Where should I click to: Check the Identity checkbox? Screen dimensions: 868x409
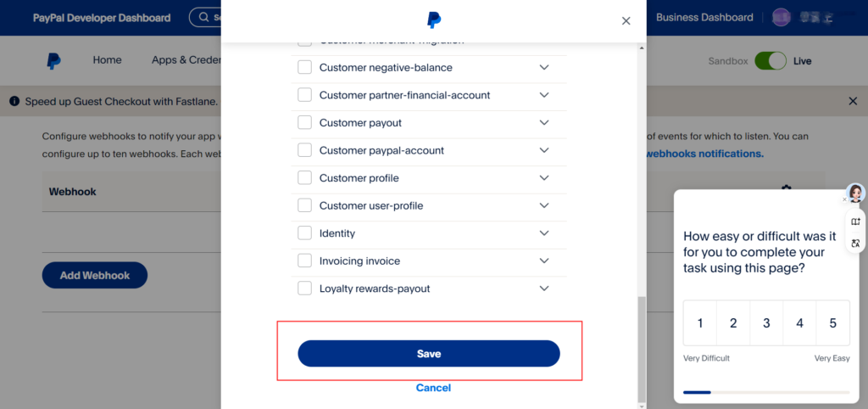tap(305, 233)
